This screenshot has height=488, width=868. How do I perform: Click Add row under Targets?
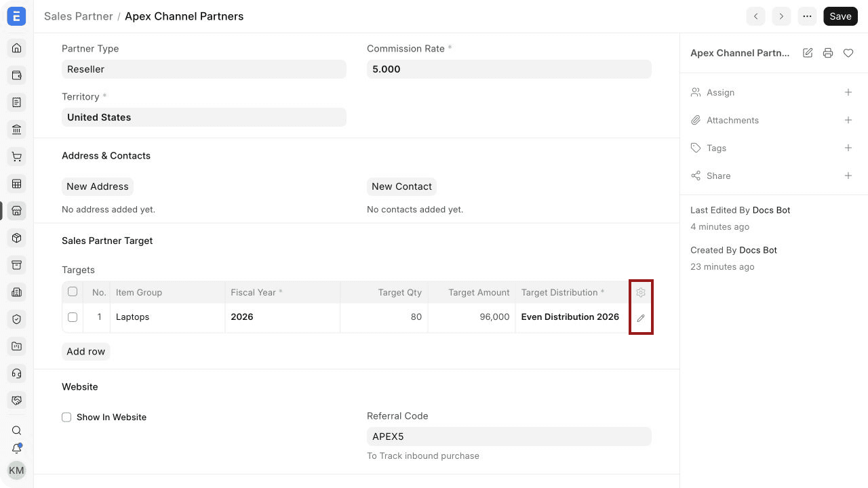coord(86,352)
